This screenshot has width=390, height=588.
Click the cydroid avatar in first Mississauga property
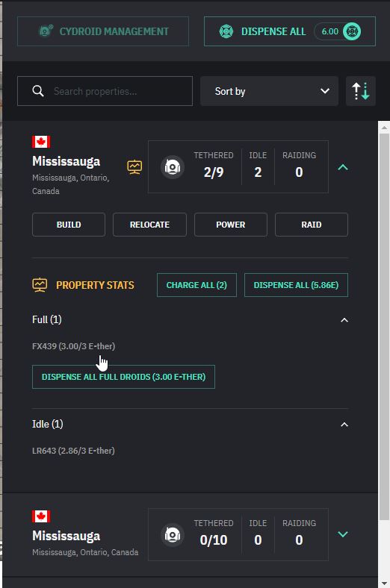coord(173,167)
